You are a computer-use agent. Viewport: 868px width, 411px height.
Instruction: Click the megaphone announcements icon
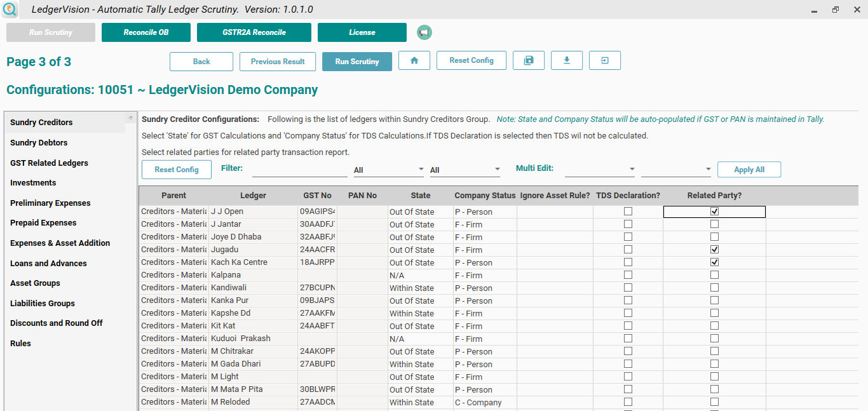[424, 32]
